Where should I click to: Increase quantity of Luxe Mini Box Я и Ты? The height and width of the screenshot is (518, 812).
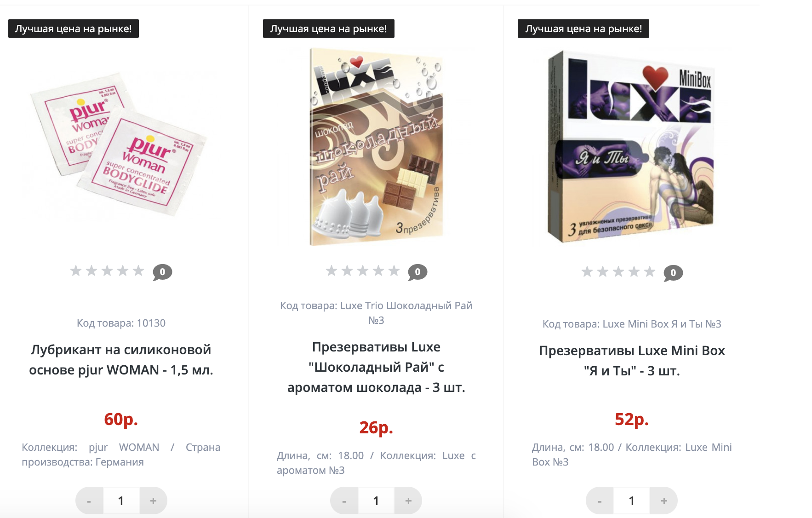pyautogui.click(x=664, y=501)
